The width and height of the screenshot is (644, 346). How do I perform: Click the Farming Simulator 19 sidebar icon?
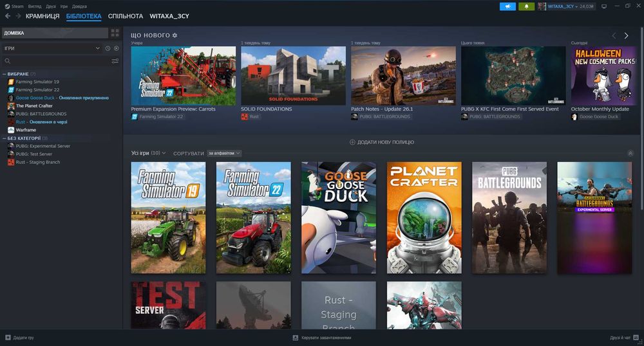[x=11, y=82]
